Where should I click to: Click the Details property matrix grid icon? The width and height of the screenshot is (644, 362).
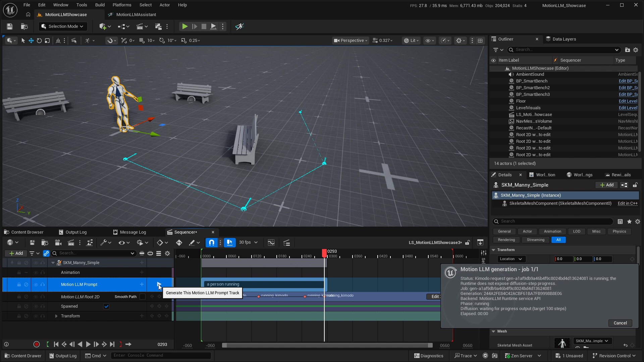tap(620, 222)
